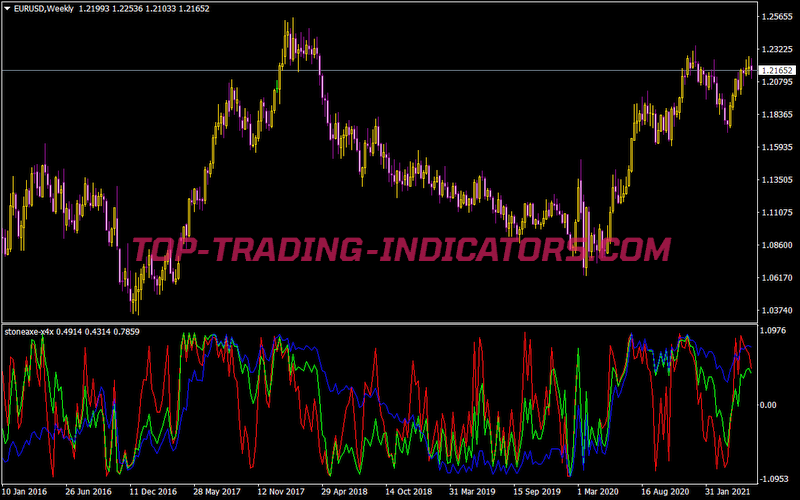
Task: Select the current price label 1.21652
Action: pos(776,71)
